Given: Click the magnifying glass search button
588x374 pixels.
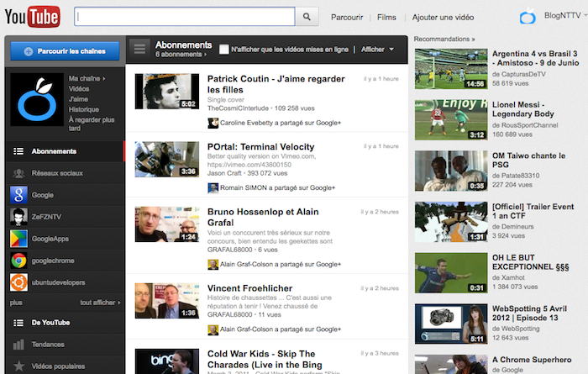Looking at the screenshot, I should [x=308, y=16].
